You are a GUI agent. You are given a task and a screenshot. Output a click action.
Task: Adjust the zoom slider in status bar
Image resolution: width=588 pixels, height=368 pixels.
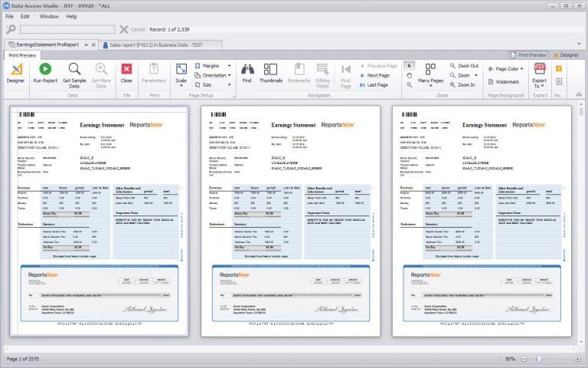539,359
